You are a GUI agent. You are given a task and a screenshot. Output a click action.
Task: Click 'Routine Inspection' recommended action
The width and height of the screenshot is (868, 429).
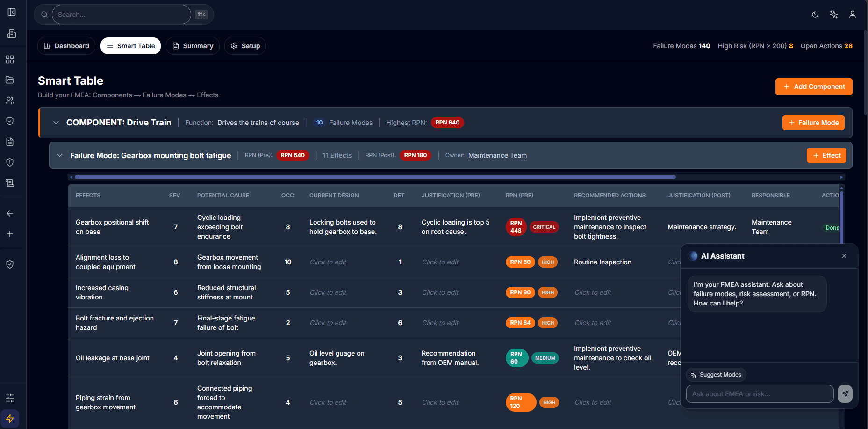[603, 262]
